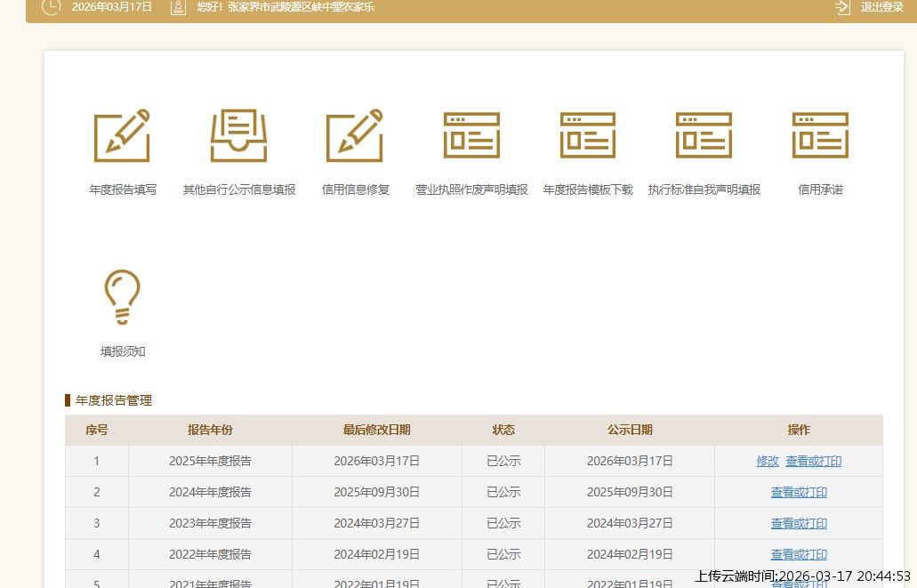Open the 年度报告模板下载 icon

point(588,135)
